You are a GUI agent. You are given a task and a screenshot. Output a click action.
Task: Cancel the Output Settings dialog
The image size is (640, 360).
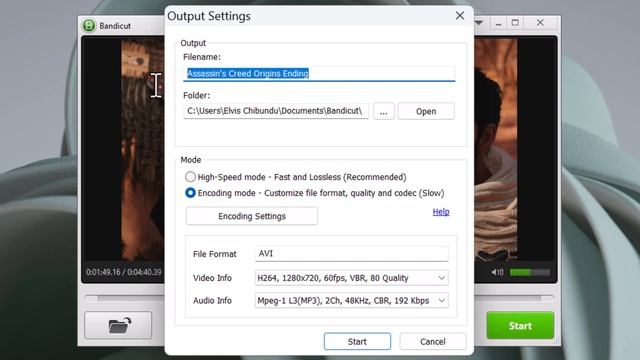point(433,342)
